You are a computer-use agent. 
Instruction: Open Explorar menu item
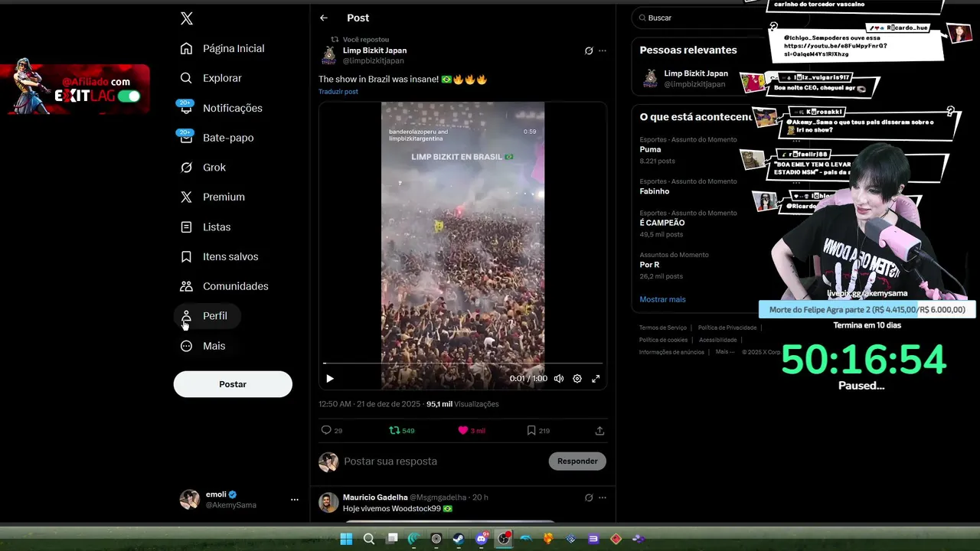[211, 78]
